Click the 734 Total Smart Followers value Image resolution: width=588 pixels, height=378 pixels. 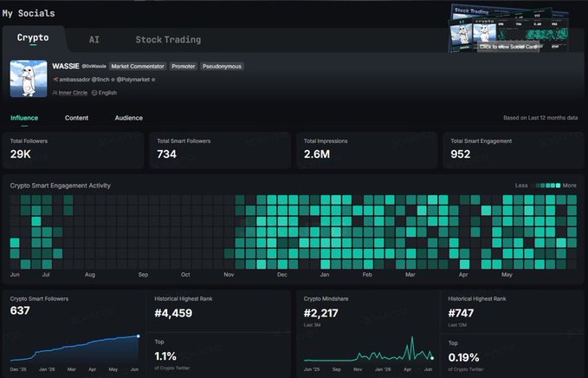(166, 154)
